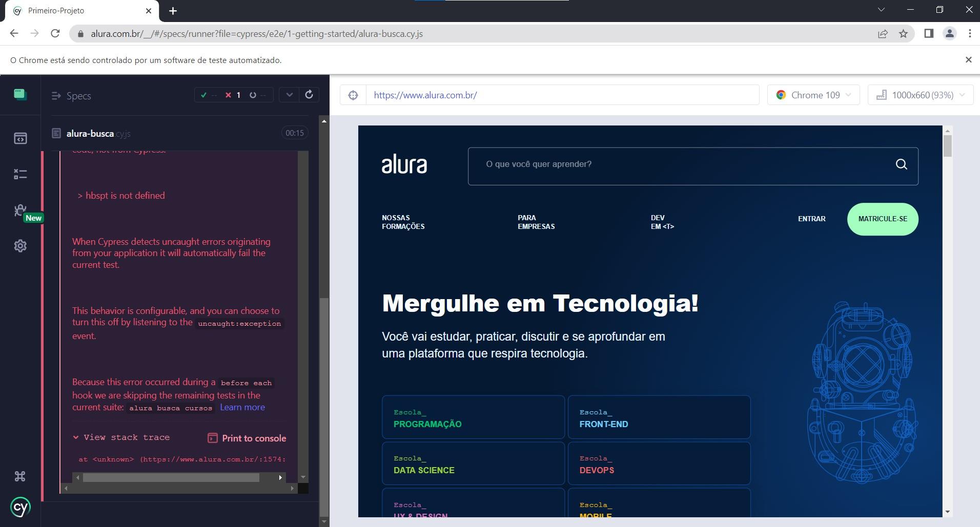Screen dimensions: 980x527
Task: Bookmark the page with the star icon
Action: click(x=904, y=34)
